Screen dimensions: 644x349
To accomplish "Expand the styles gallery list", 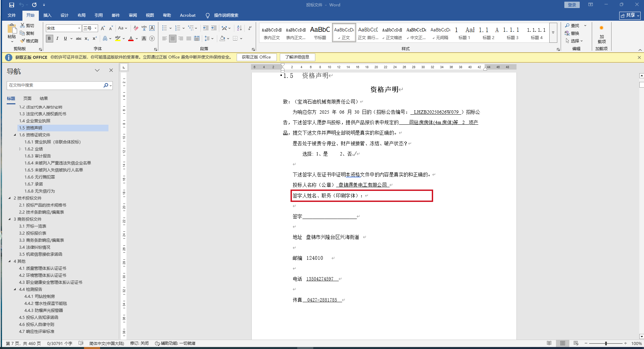I will [x=553, y=33].
